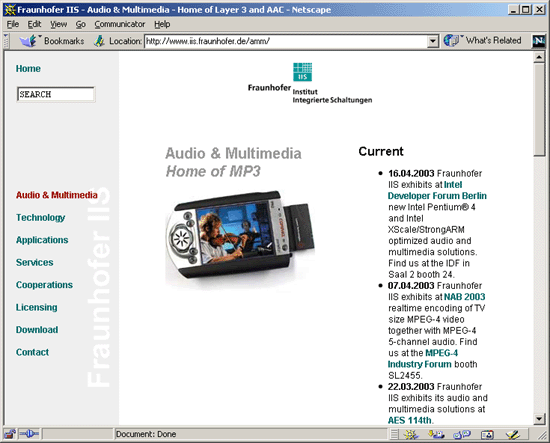550x443 pixels.
Task: Open the Communicator menu
Action: click(x=120, y=24)
